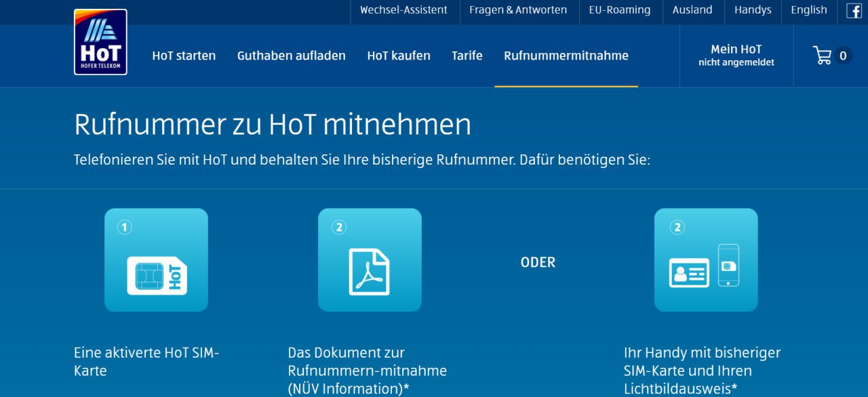This screenshot has height=397, width=868.
Task: Open the shopping cart icon
Action: (823, 56)
